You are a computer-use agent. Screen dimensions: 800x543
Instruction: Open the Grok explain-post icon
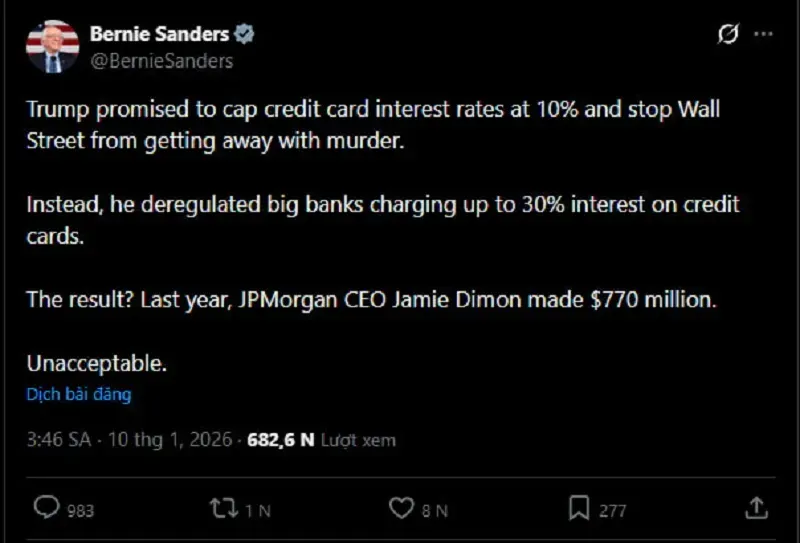click(729, 35)
